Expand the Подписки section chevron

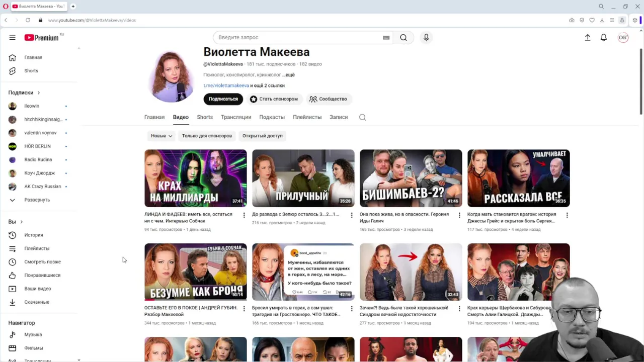click(38, 93)
